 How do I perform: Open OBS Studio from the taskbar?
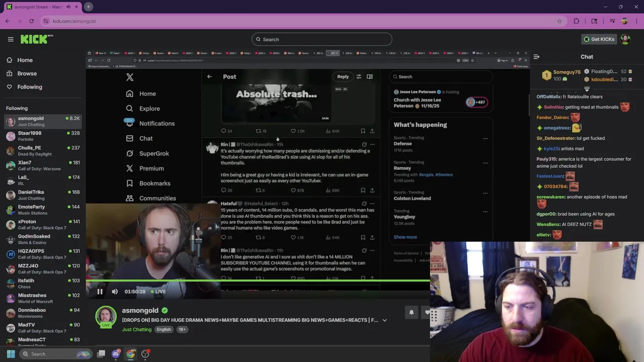point(145,354)
